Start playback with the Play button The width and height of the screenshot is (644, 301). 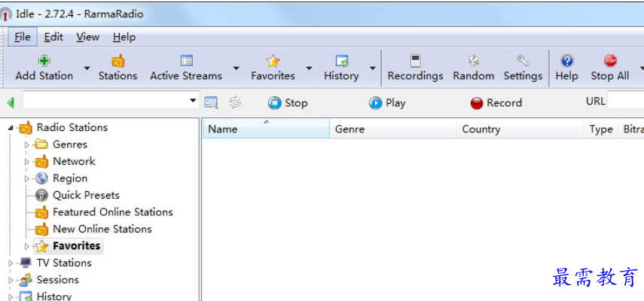(x=387, y=102)
